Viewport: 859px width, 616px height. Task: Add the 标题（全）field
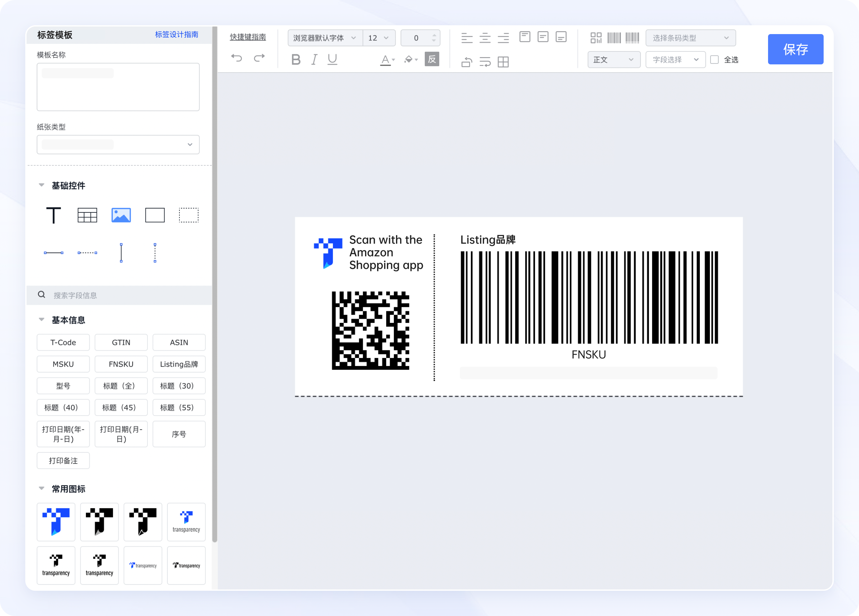click(x=121, y=386)
